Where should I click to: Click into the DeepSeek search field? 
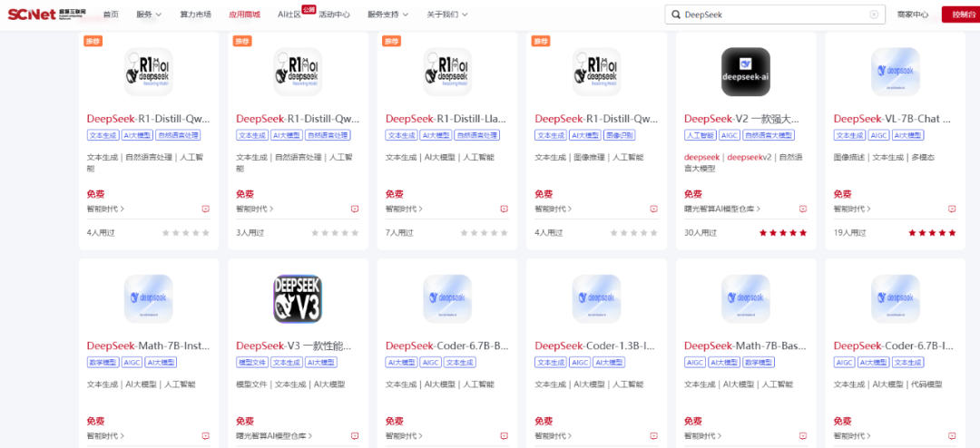pyautogui.click(x=771, y=15)
